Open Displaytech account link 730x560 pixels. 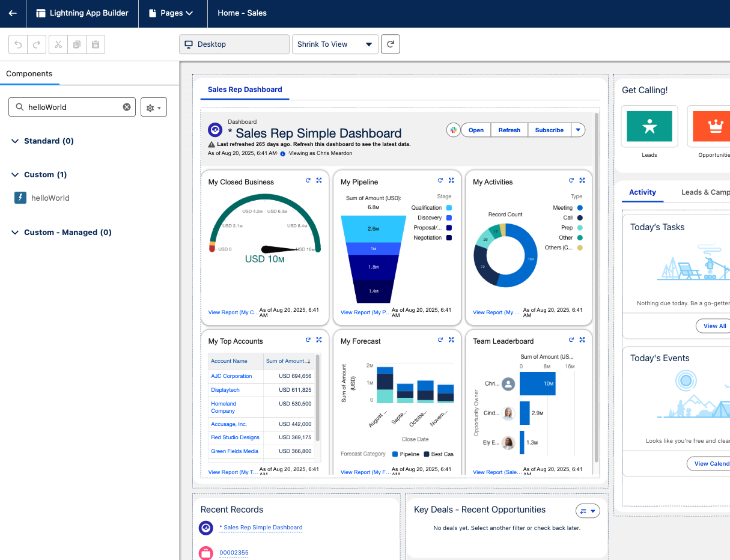[x=225, y=390]
